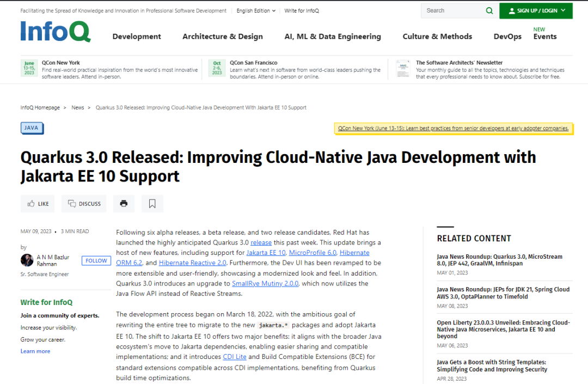Image resolution: width=588 pixels, height=384 pixels.
Task: Open the Culture & Methods menu
Action: [437, 36]
